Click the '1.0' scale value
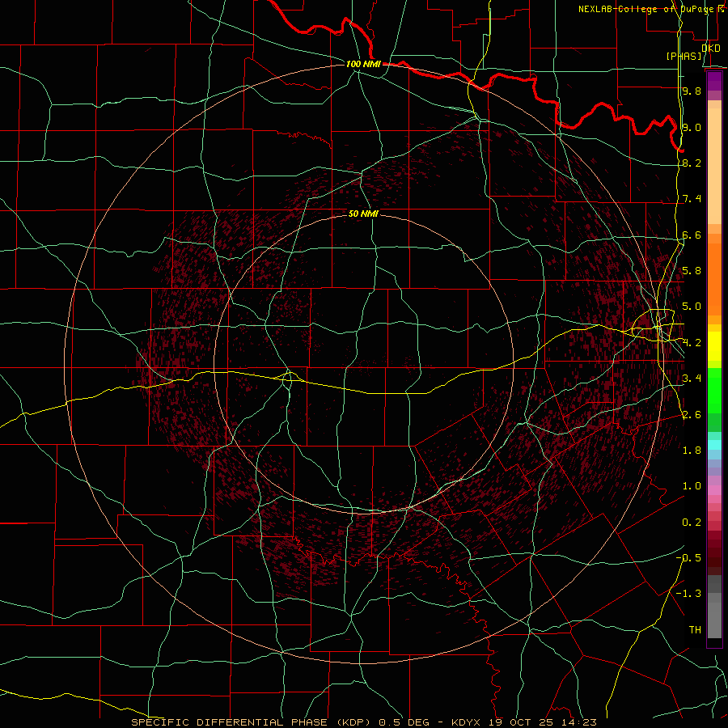This screenshot has width=728, height=728. 692,486
